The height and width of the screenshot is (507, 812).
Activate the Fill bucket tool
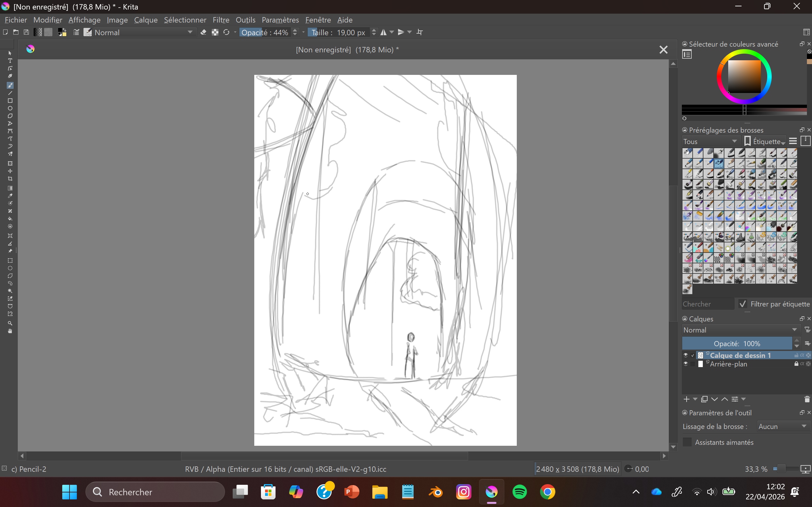click(10, 219)
